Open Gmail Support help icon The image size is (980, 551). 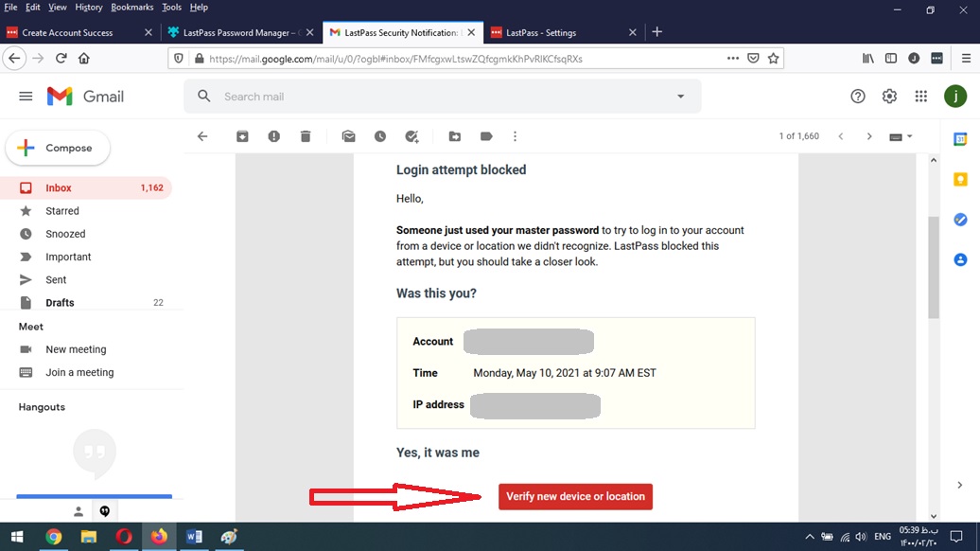(857, 97)
